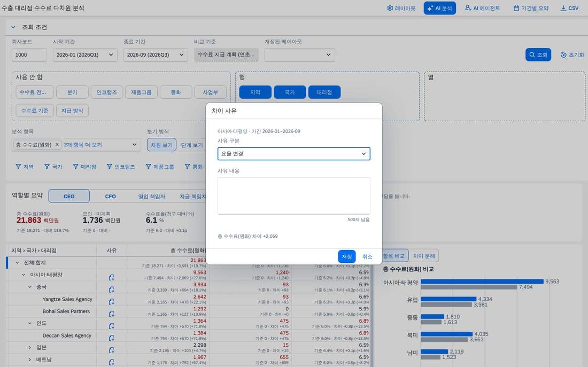Viewport: 588px width, 367px height.
Task: Select the 인코텀즈 dimension chip
Action: click(x=107, y=92)
